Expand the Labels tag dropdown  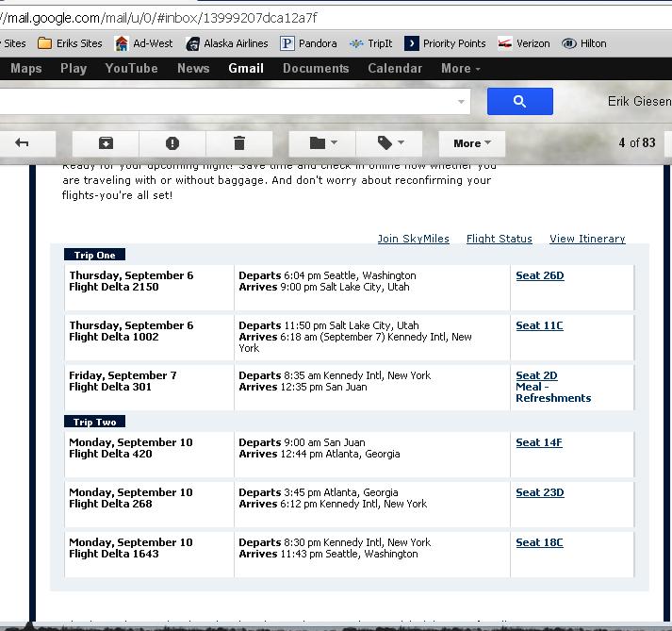click(390, 143)
